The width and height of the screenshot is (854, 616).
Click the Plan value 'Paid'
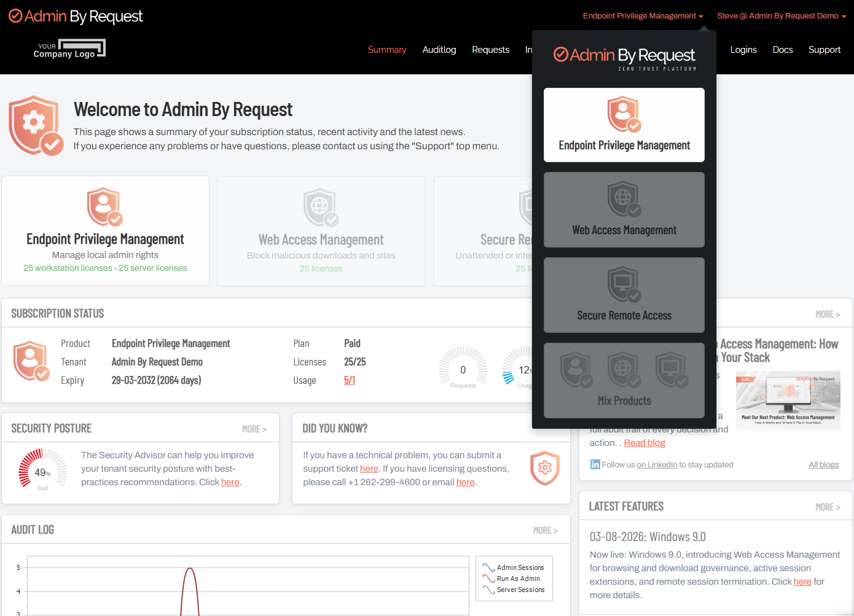(352, 343)
